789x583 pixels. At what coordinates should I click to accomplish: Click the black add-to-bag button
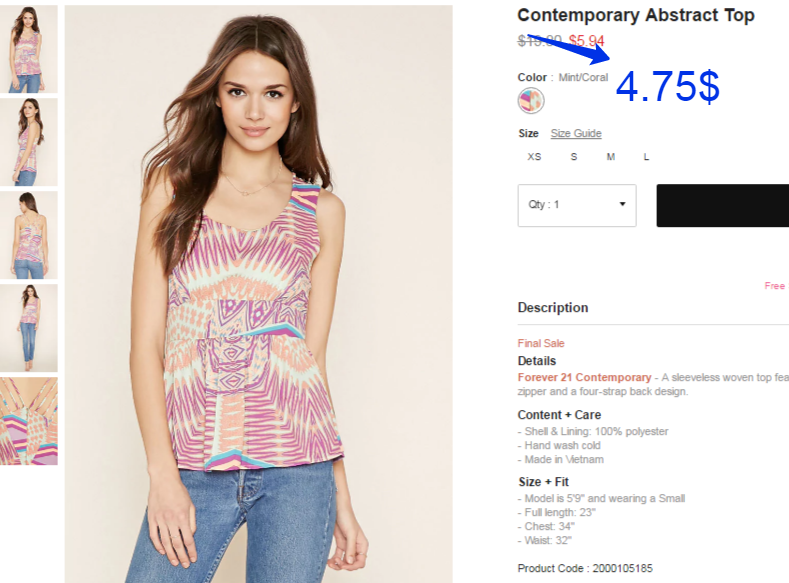tap(723, 205)
